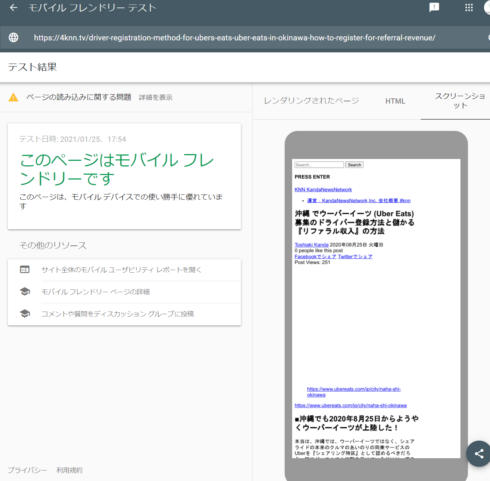Click the このページはモバイル フレンドリーです heading
This screenshot has height=481, width=490.
(x=117, y=169)
